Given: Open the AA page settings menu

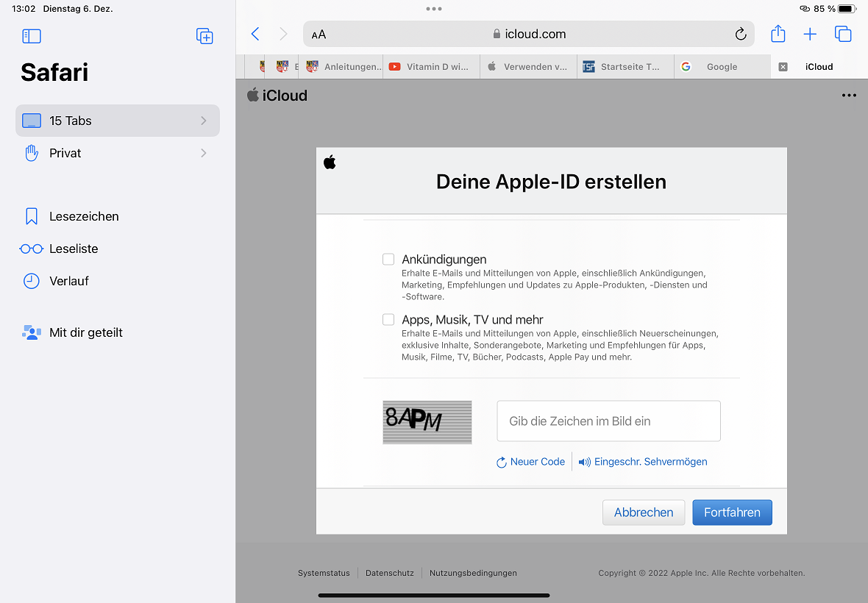Looking at the screenshot, I should coord(319,35).
